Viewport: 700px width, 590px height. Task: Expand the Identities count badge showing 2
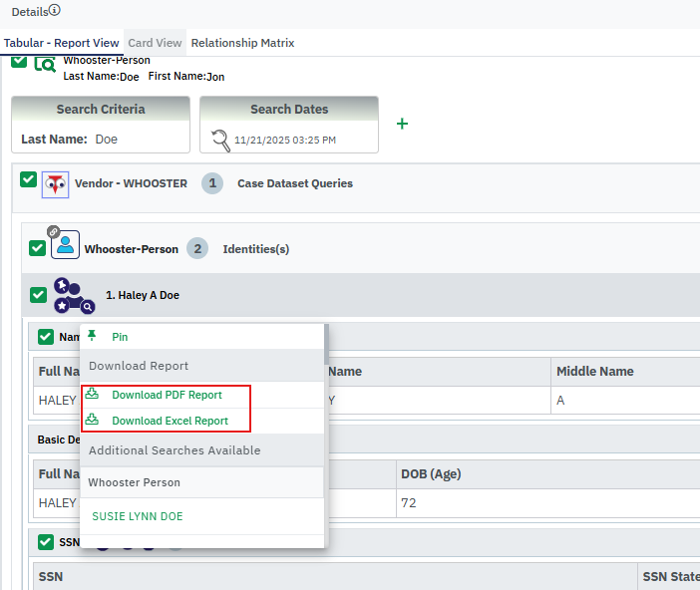pos(197,249)
